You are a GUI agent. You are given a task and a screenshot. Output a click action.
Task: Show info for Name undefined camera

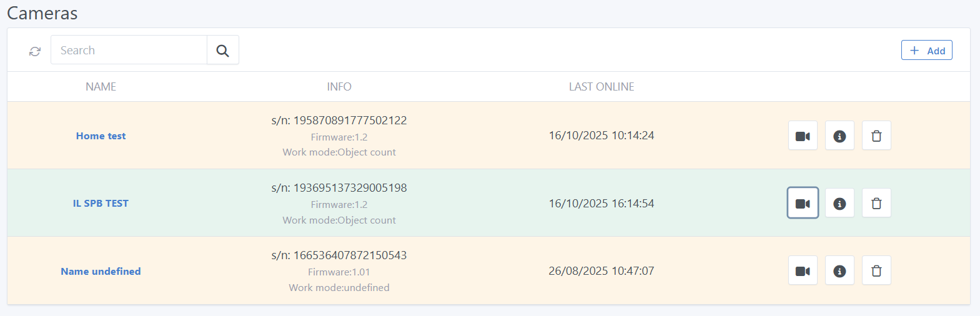(839, 271)
